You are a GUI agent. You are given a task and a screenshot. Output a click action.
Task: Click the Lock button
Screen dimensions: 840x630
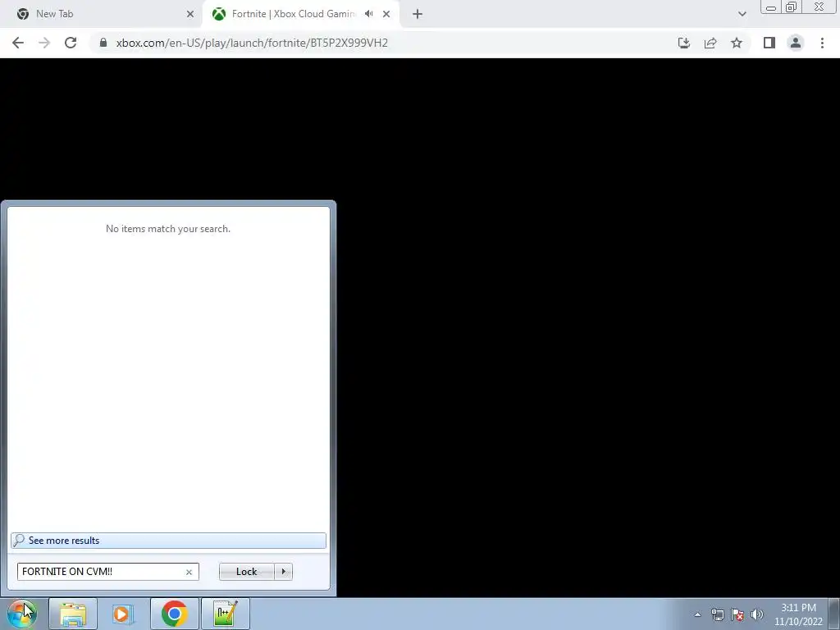[246, 572]
